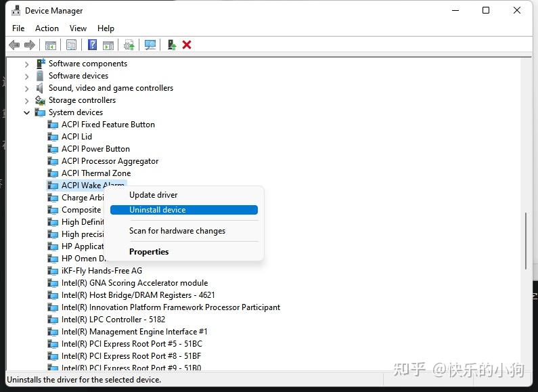The width and height of the screenshot is (538, 392).
Task: Click the HP Omen device icon
Action: (x=53, y=259)
